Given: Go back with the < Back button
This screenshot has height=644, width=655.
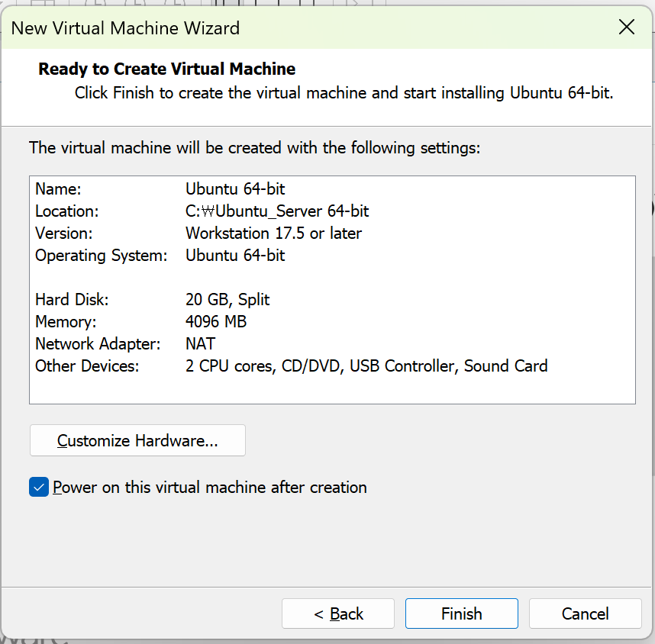Looking at the screenshot, I should click(x=338, y=613).
